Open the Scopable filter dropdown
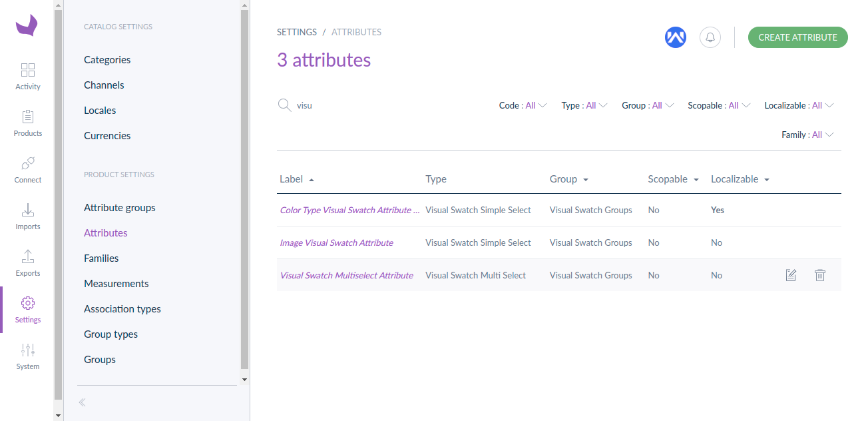Screen dimensions: 868x421 point(720,105)
